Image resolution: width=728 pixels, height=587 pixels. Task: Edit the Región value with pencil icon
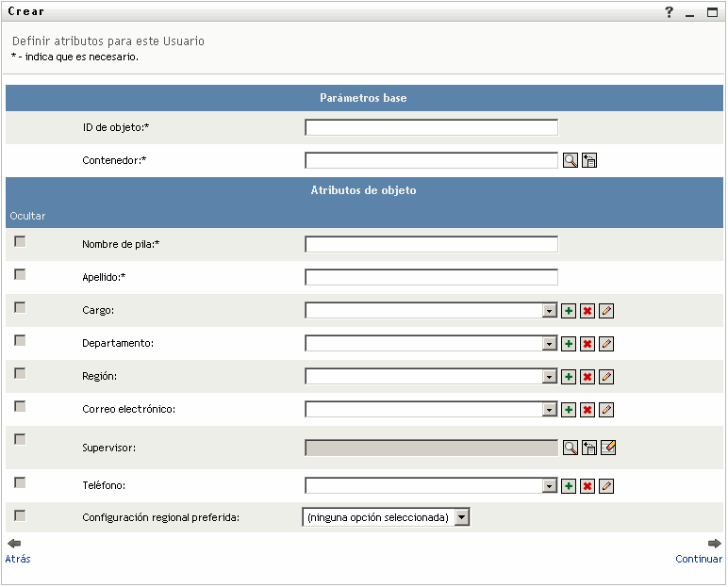[606, 377]
